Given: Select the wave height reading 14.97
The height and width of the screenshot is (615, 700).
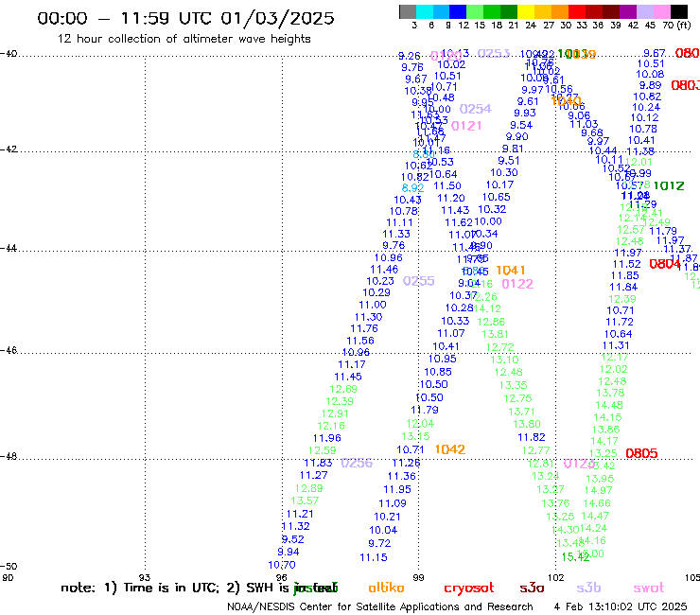Looking at the screenshot, I should coord(598,491).
